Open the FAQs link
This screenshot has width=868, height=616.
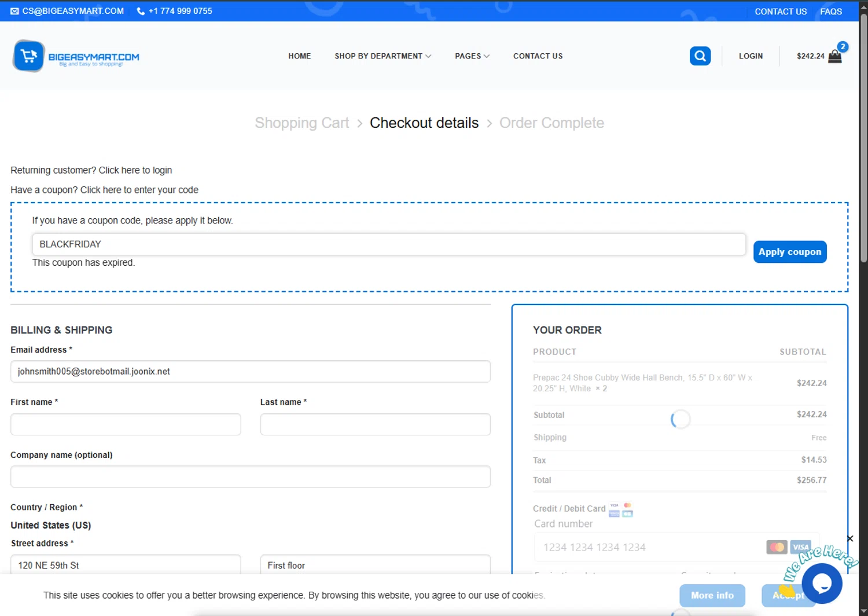[x=831, y=12]
